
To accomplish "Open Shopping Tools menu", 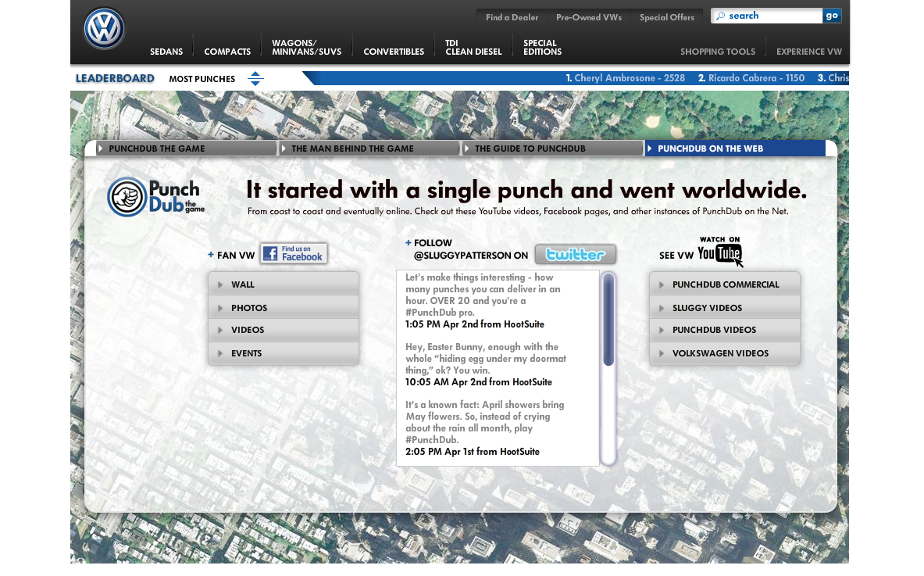I will (x=718, y=52).
